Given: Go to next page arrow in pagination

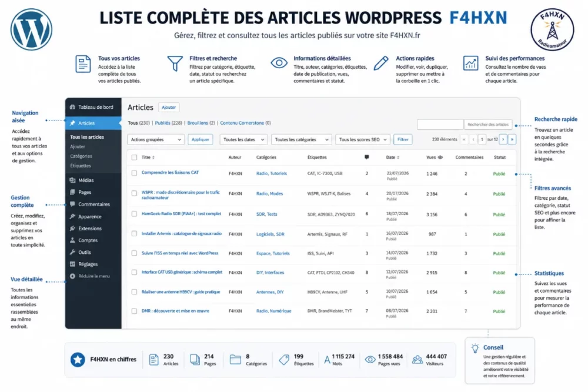Looking at the screenshot, I should tap(503, 139).
